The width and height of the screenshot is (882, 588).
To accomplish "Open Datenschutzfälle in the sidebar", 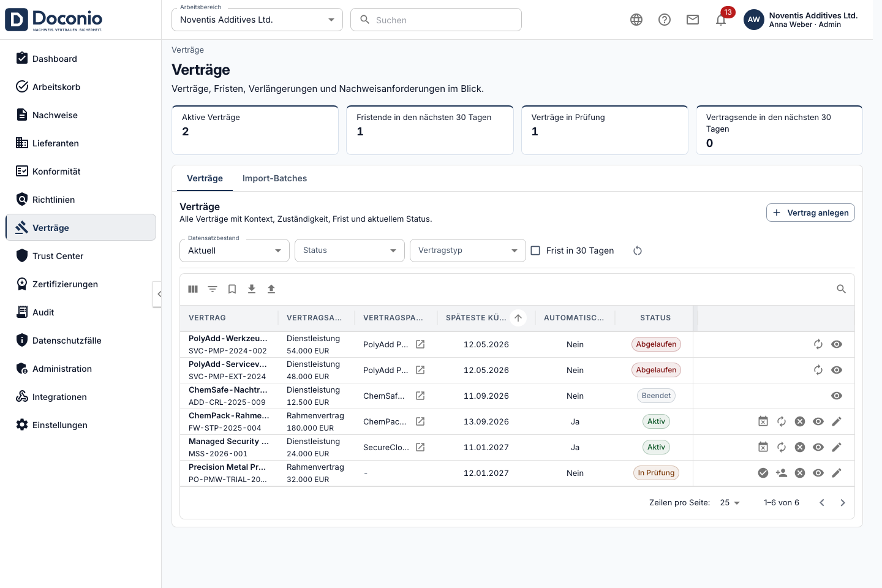I will 81,341.
